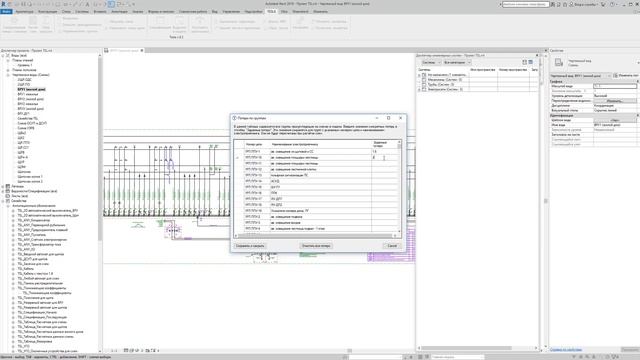The width and height of the screenshot is (640, 360).
Task: Click Очистить все потери button
Action: [316, 246]
